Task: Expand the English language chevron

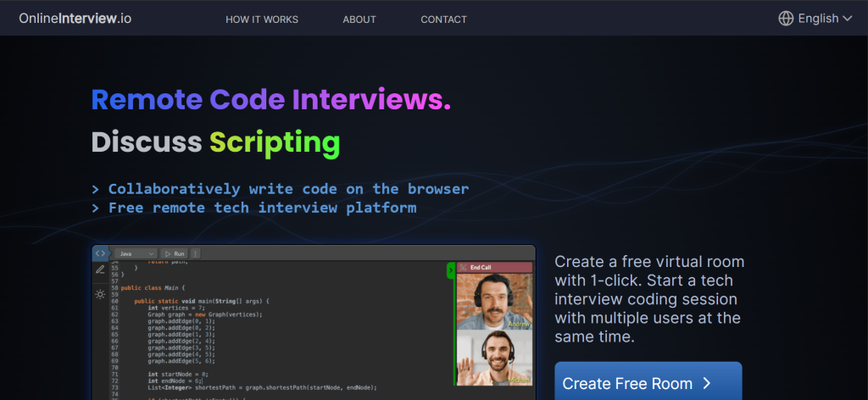Action: [x=847, y=19]
